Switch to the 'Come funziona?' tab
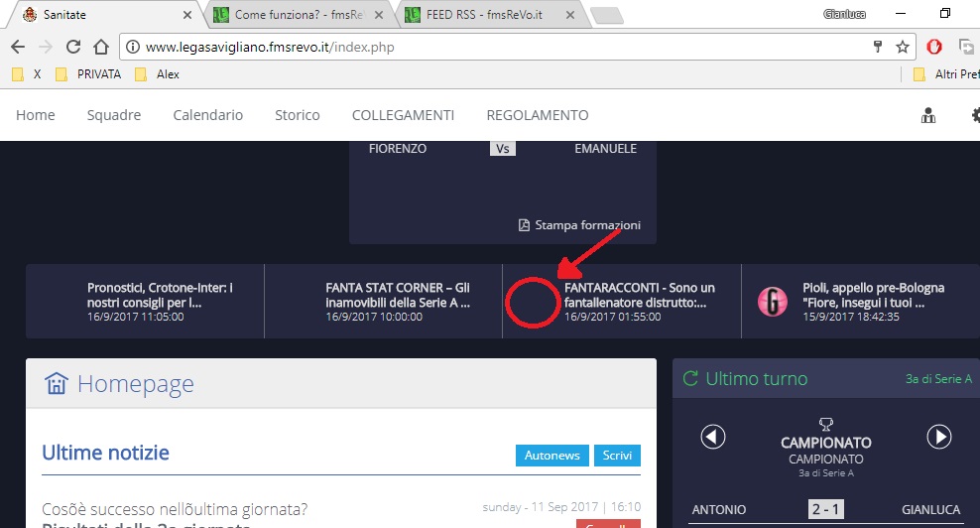 (x=299, y=15)
